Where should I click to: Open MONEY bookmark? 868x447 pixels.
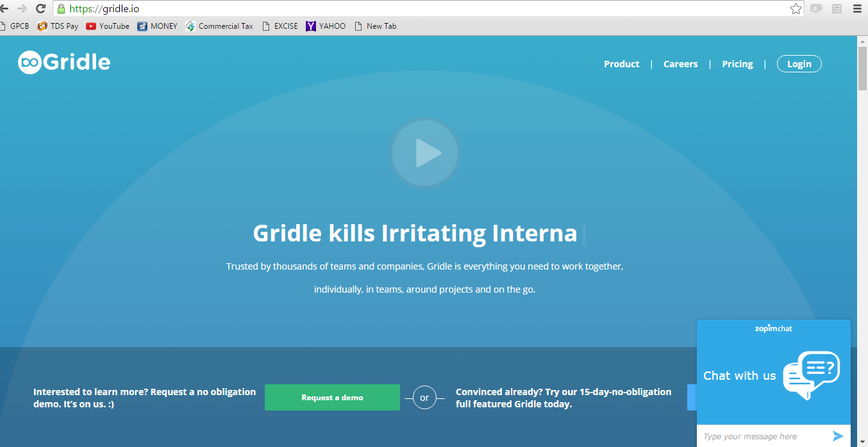pyautogui.click(x=157, y=26)
